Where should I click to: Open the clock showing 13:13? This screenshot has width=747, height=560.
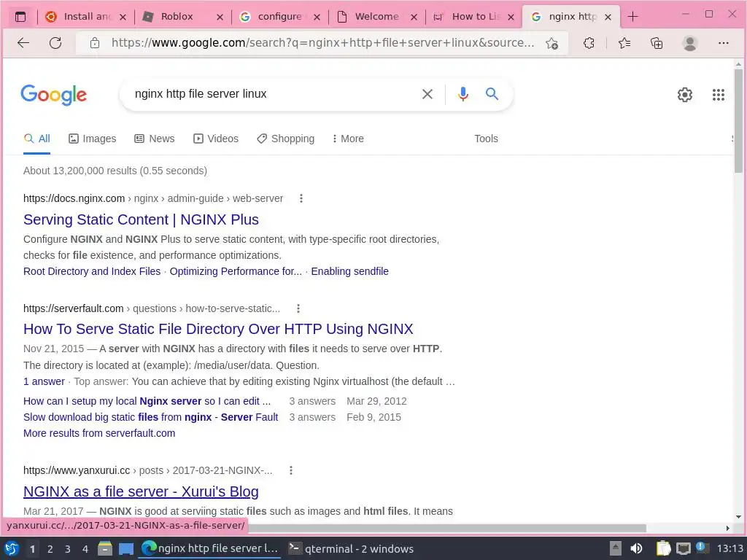tap(729, 548)
